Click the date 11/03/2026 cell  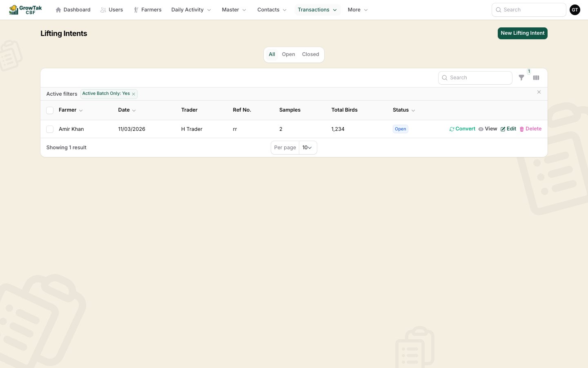[131, 129]
